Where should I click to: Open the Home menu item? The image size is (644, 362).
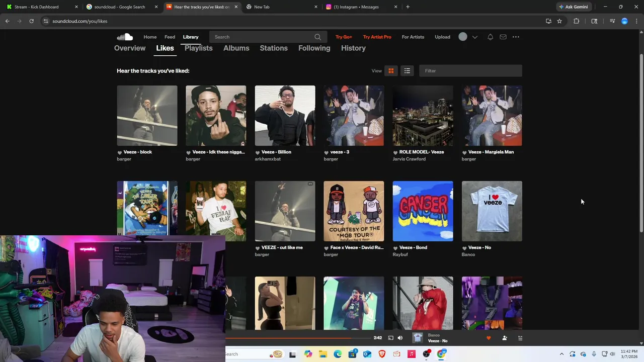150,37
